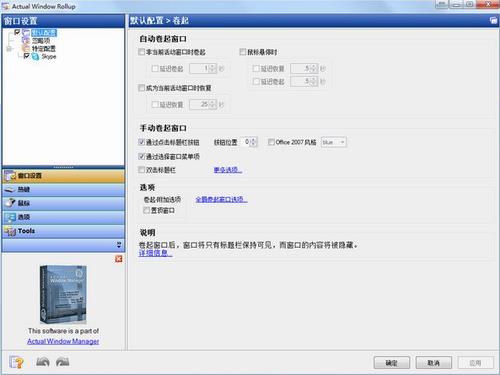The width and height of the screenshot is (500, 375).
Task: Select 特定配置 tree item
Action: pyautogui.click(x=44, y=49)
